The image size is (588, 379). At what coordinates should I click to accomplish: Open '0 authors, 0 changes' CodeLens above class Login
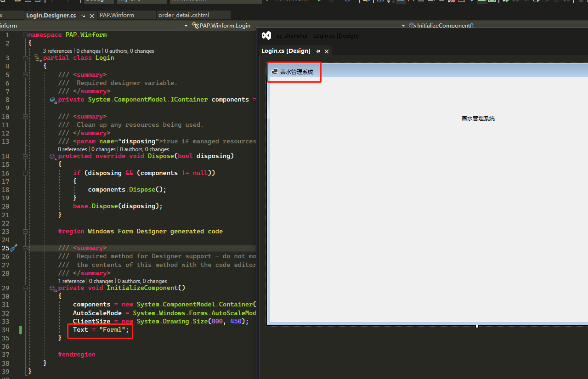[130, 51]
